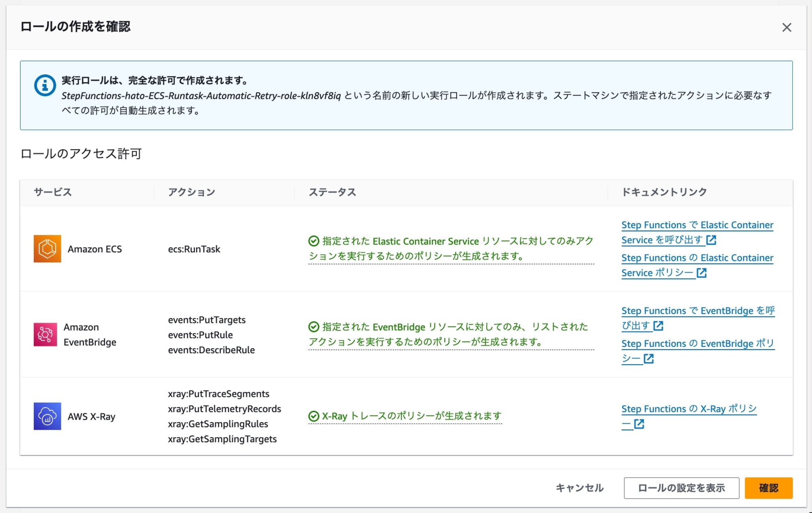Open external link icon after 'Service ポリシー'
812x513 pixels.
tap(702, 273)
